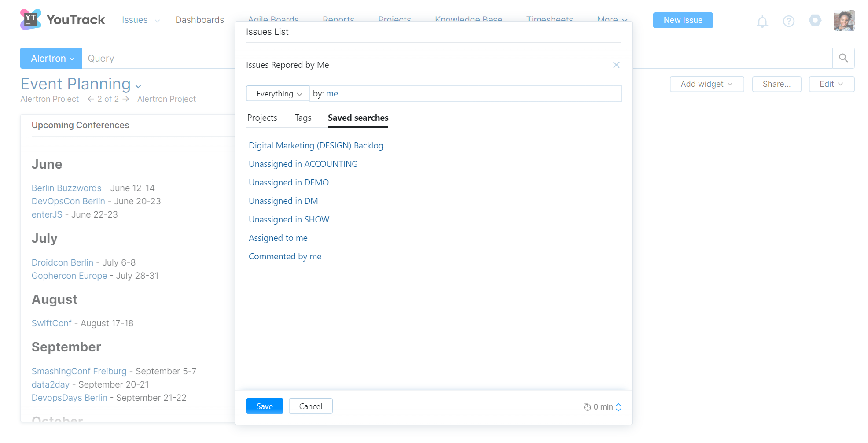The image size is (868, 443).
Task: Open the More navigation menu
Action: (611, 20)
